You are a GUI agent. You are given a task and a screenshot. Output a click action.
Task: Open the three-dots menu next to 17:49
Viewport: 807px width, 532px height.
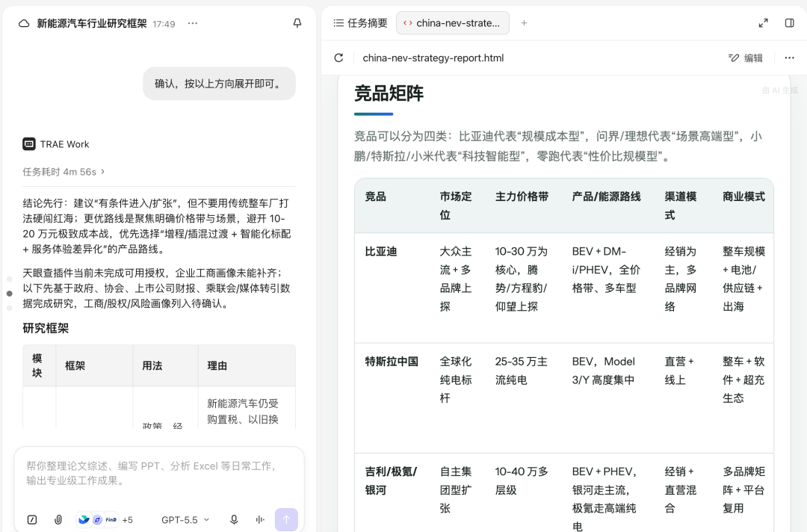193,24
